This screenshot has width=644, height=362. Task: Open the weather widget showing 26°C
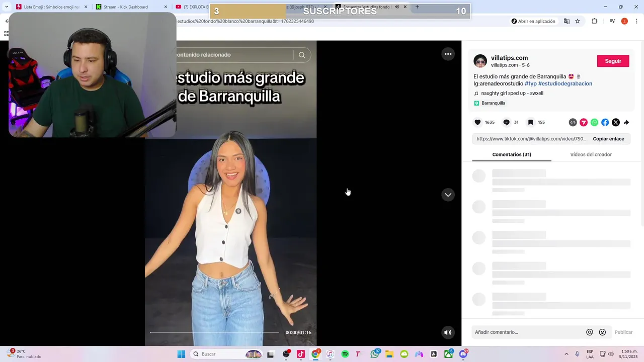point(24,354)
